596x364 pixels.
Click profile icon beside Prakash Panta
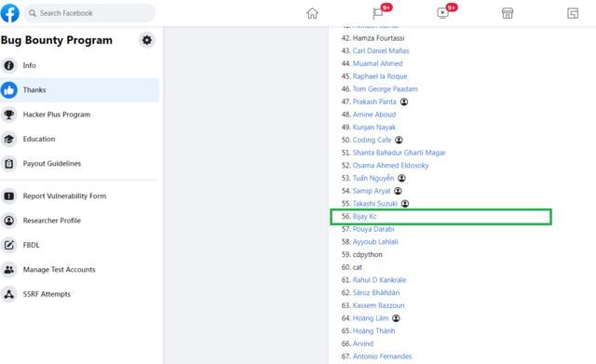tap(404, 101)
